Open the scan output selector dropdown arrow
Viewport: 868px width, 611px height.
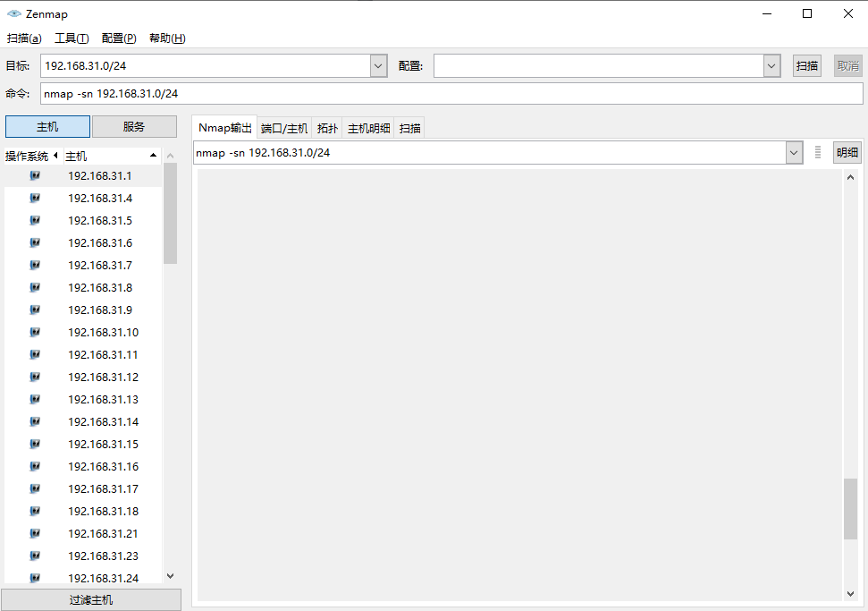794,152
